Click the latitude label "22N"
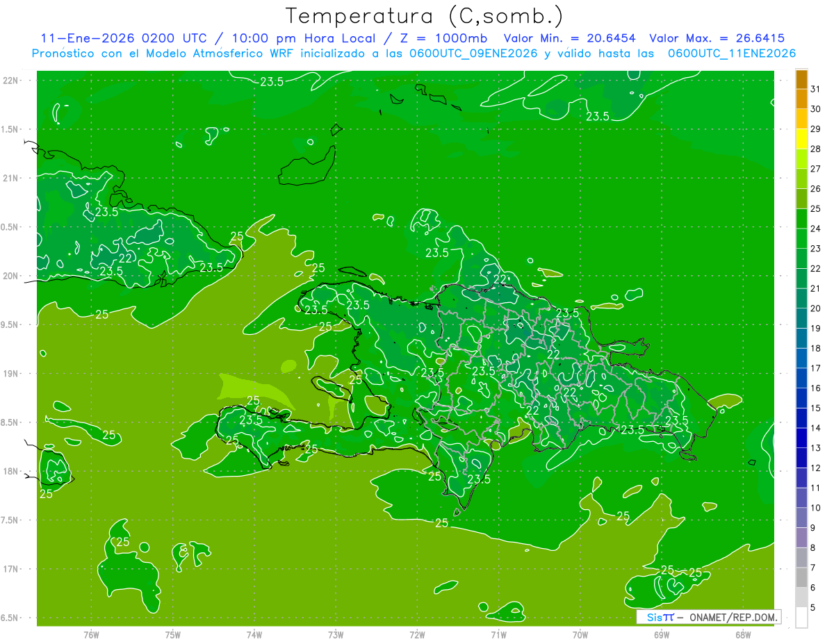Image resolution: width=834 pixels, height=644 pixels. (x=10, y=81)
